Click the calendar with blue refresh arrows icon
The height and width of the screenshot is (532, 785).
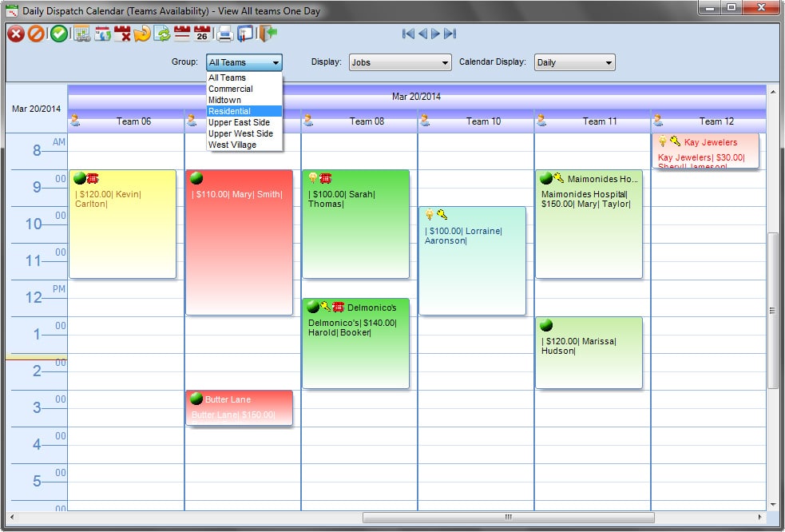[x=103, y=34]
